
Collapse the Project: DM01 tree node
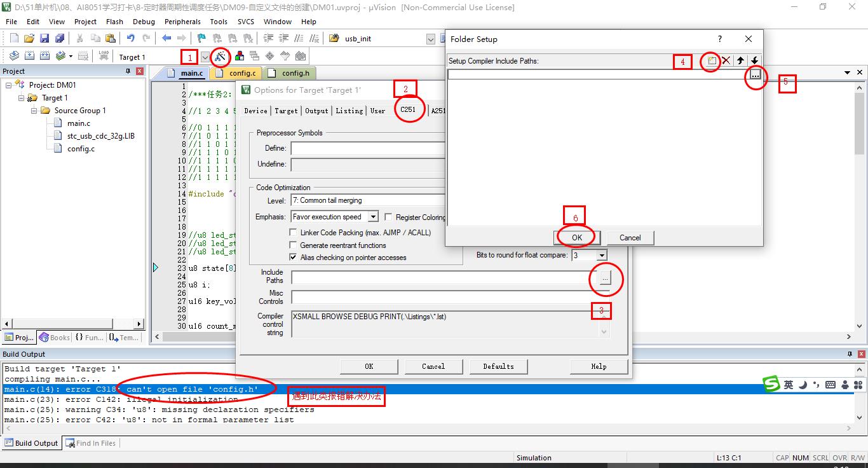(9, 85)
